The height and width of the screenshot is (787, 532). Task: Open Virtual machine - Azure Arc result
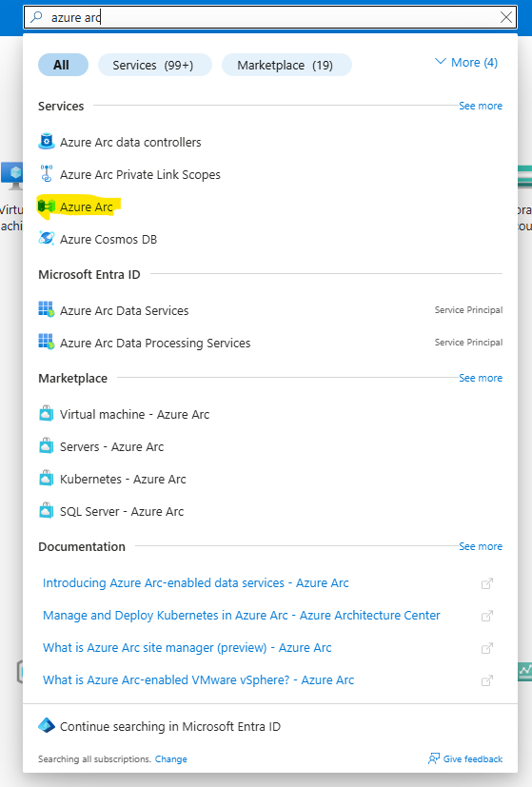pos(134,415)
